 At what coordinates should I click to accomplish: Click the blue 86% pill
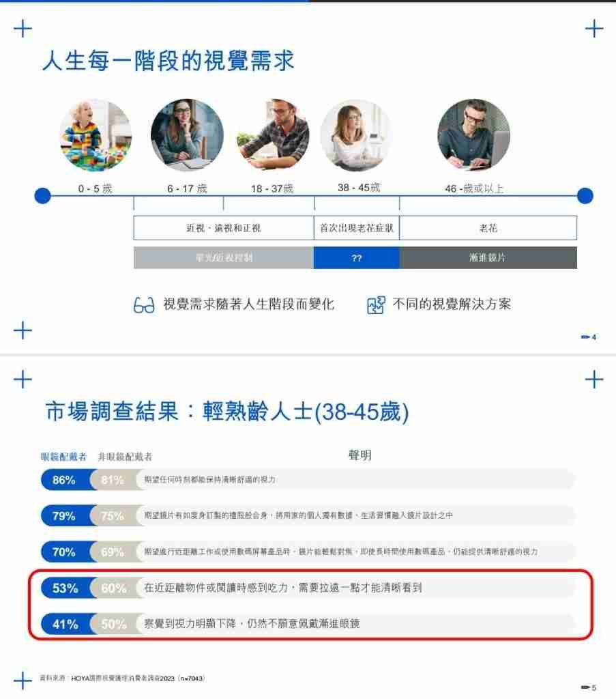[67, 480]
